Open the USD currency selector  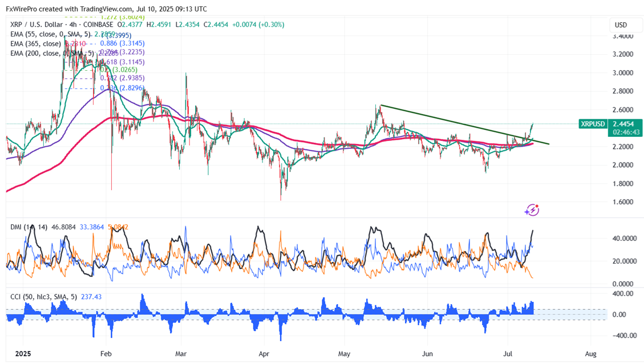click(626, 25)
